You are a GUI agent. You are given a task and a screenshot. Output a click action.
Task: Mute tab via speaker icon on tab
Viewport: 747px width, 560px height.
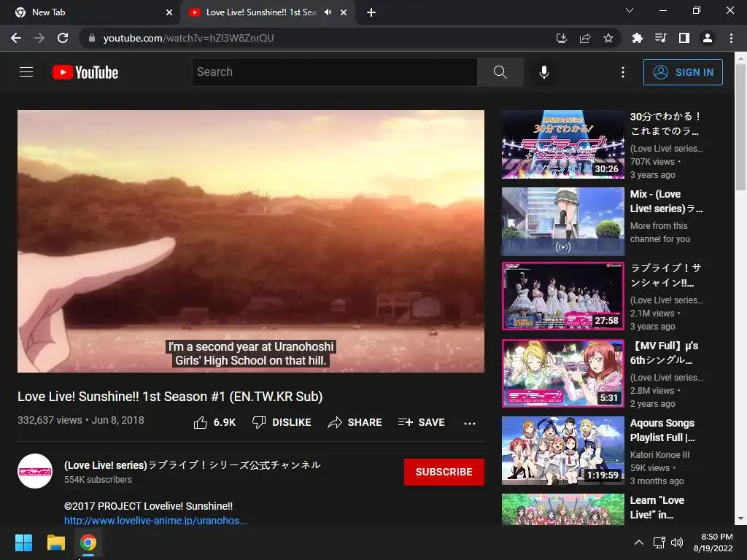(x=328, y=12)
